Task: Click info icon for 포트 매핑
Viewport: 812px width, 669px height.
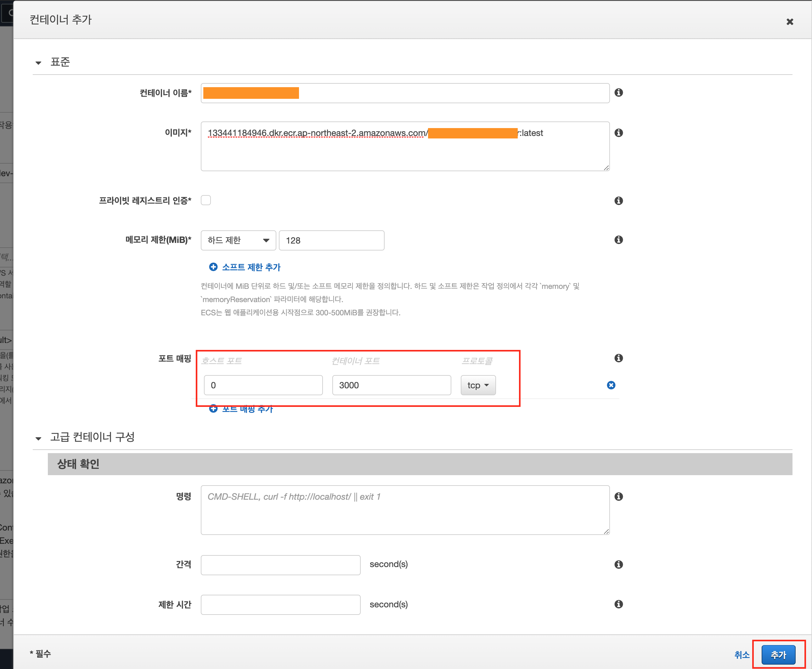Action: pyautogui.click(x=618, y=358)
